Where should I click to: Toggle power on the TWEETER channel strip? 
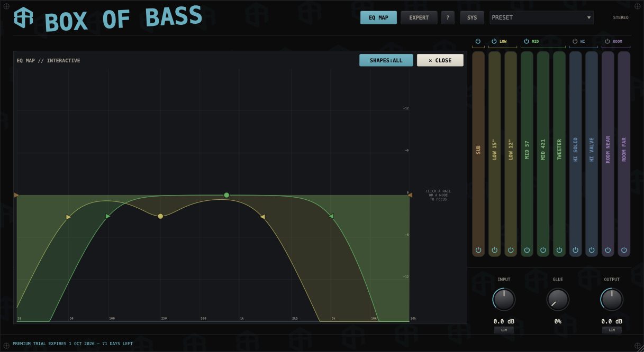click(x=559, y=249)
